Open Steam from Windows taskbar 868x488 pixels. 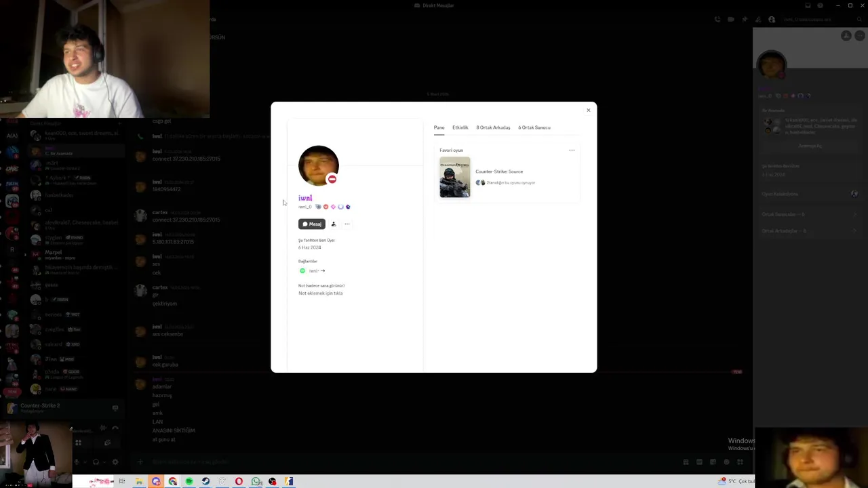click(x=205, y=481)
